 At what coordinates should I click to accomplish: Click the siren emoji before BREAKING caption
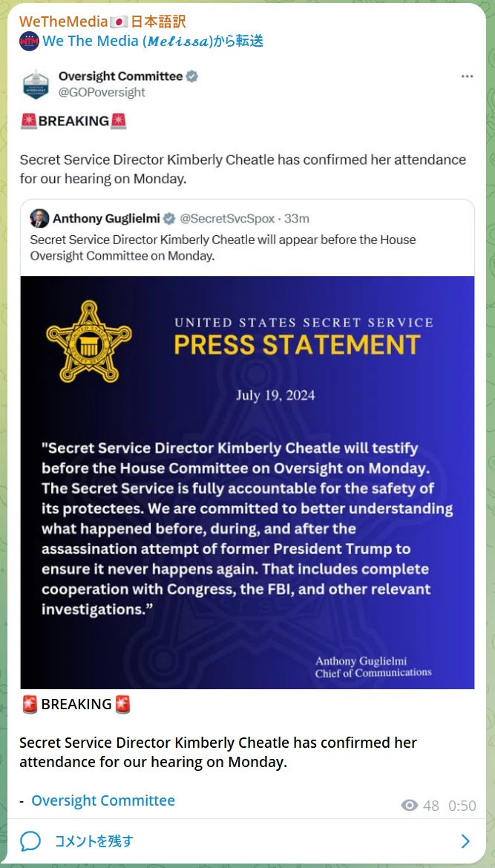30,704
